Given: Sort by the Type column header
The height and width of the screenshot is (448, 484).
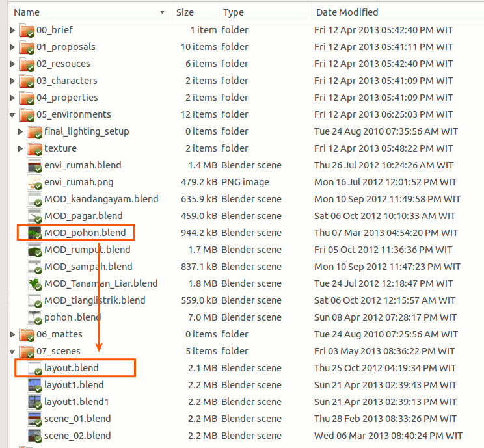Looking at the screenshot, I should (x=265, y=12).
